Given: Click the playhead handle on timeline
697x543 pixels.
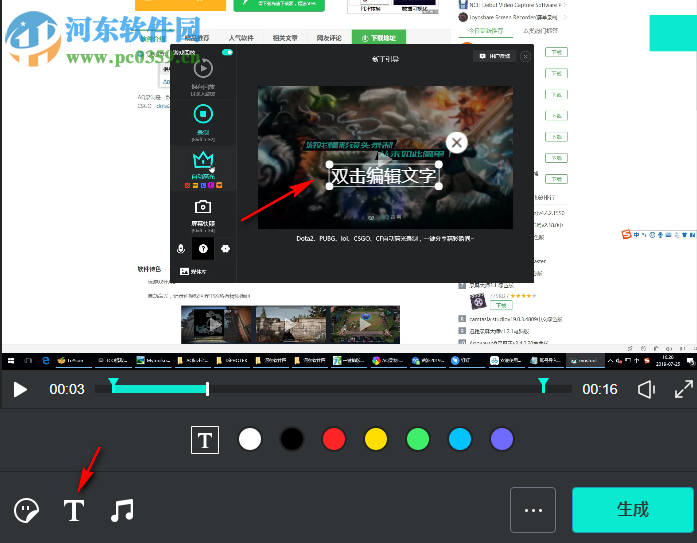Looking at the screenshot, I should (207, 389).
